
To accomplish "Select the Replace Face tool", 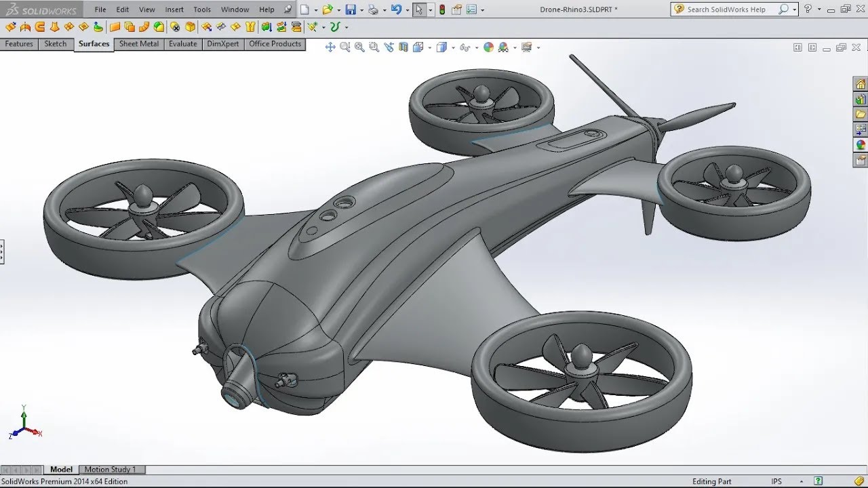I will pos(190,27).
